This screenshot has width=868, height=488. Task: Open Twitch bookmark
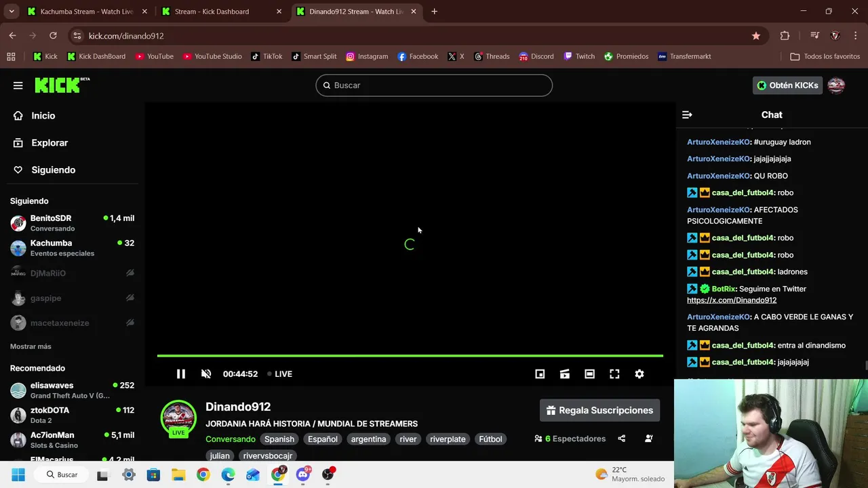click(578, 56)
